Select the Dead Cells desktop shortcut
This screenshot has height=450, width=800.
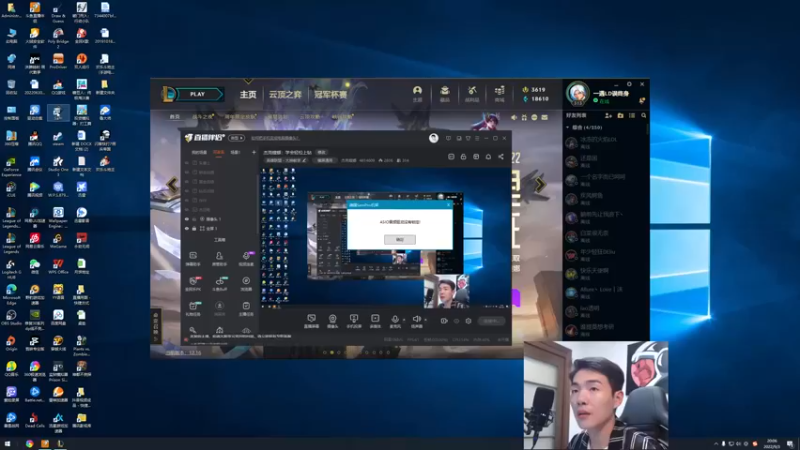point(34,420)
